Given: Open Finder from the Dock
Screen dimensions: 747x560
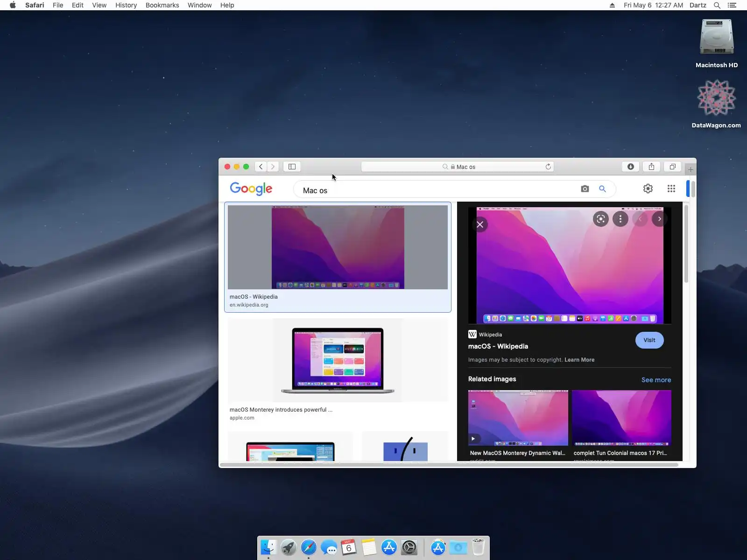Looking at the screenshot, I should pyautogui.click(x=268, y=547).
